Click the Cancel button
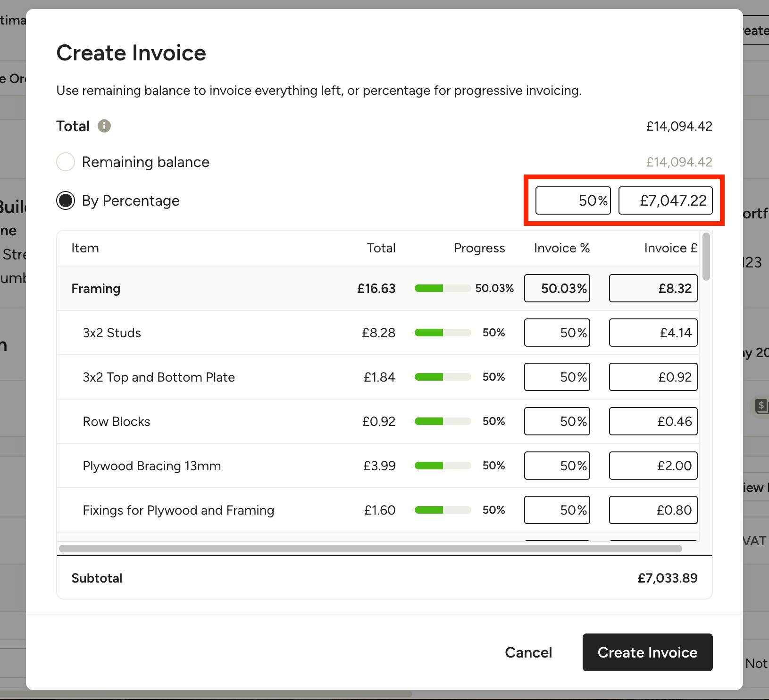 (x=528, y=652)
